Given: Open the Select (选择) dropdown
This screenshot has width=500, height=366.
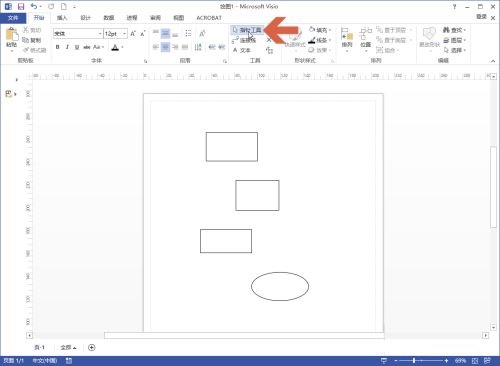Looking at the screenshot, I should pyautogui.click(x=455, y=50).
